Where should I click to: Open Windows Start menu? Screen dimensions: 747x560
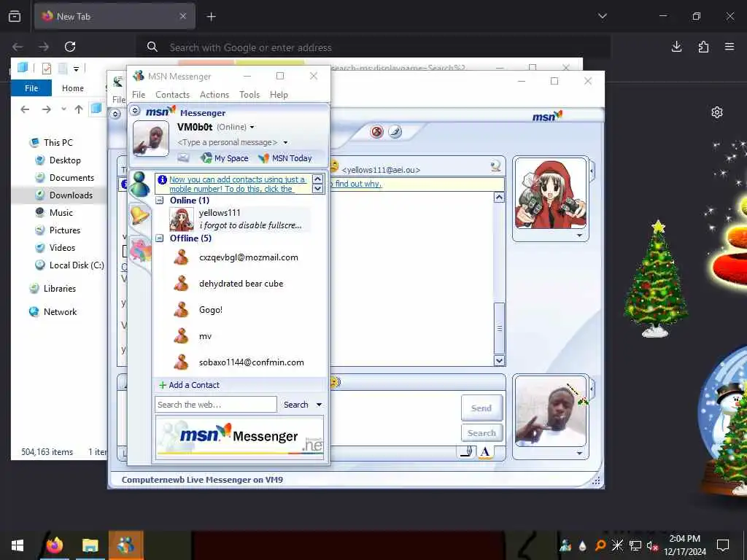click(18, 545)
